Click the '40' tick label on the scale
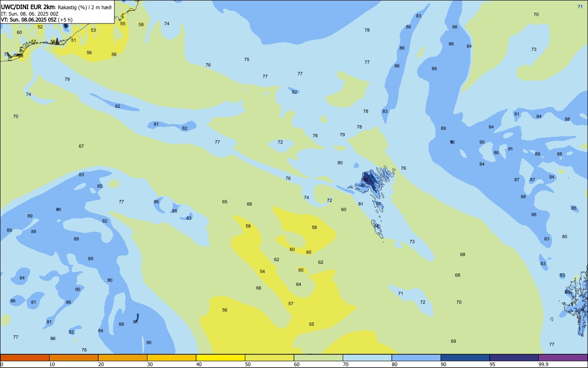Screen dimensions: 588x368 pyautogui.click(x=199, y=364)
